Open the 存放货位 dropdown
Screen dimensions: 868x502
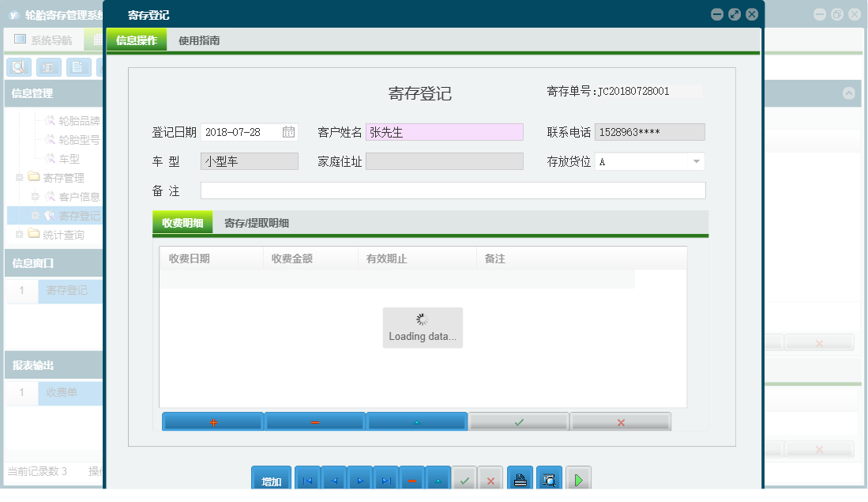click(696, 160)
